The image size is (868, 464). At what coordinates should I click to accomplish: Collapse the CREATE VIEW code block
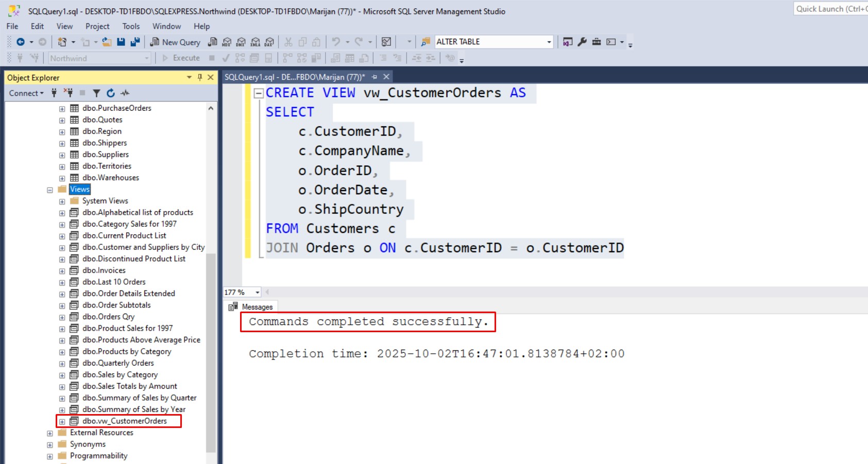pos(259,93)
